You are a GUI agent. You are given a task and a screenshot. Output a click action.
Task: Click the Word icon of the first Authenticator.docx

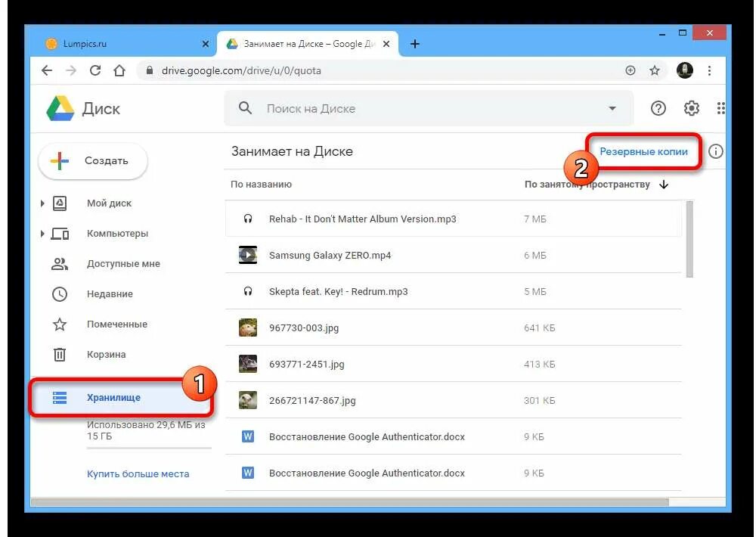[x=248, y=436]
